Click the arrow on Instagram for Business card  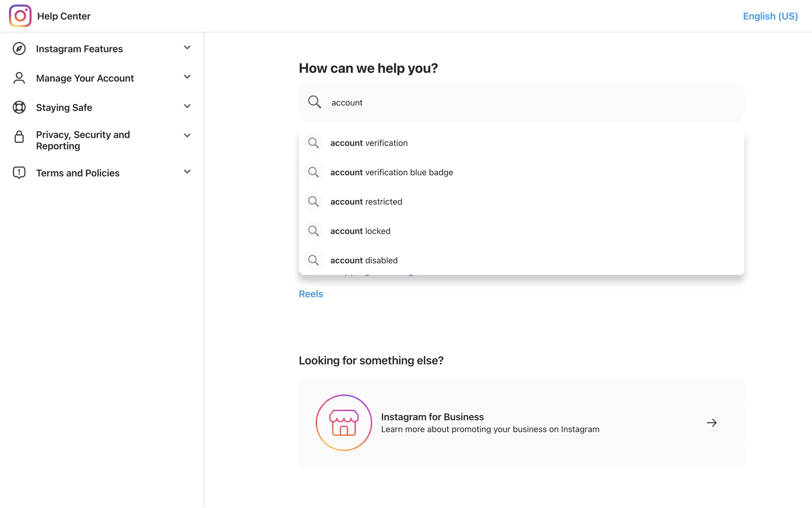click(x=711, y=422)
